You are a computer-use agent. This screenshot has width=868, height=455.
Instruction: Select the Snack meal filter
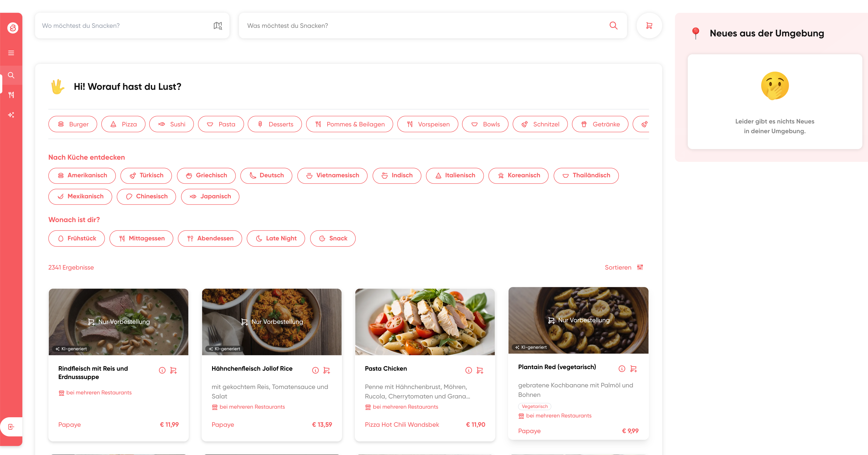click(x=333, y=238)
